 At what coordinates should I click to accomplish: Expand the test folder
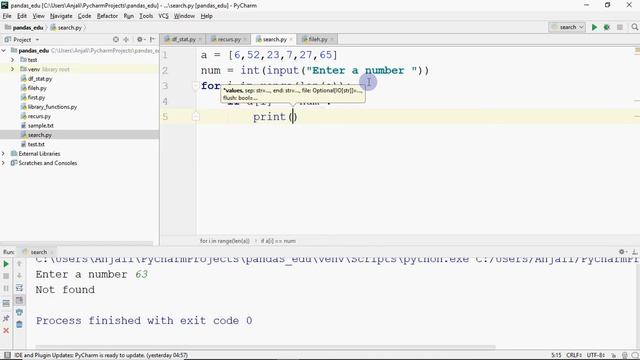click(x=12, y=60)
